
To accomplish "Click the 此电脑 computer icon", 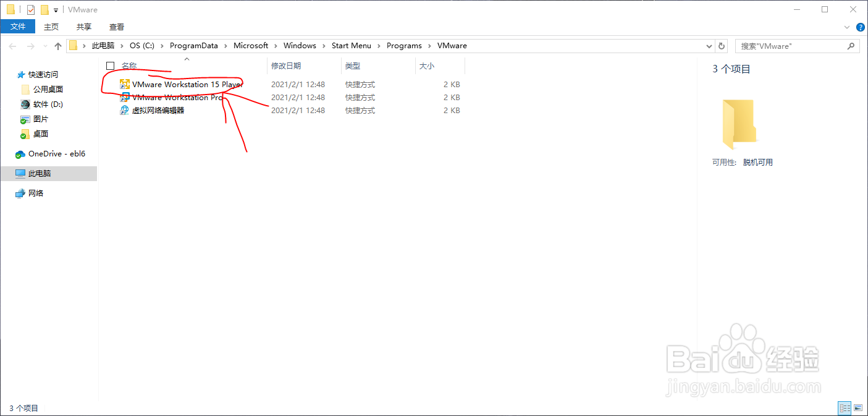I will pyautogui.click(x=21, y=174).
